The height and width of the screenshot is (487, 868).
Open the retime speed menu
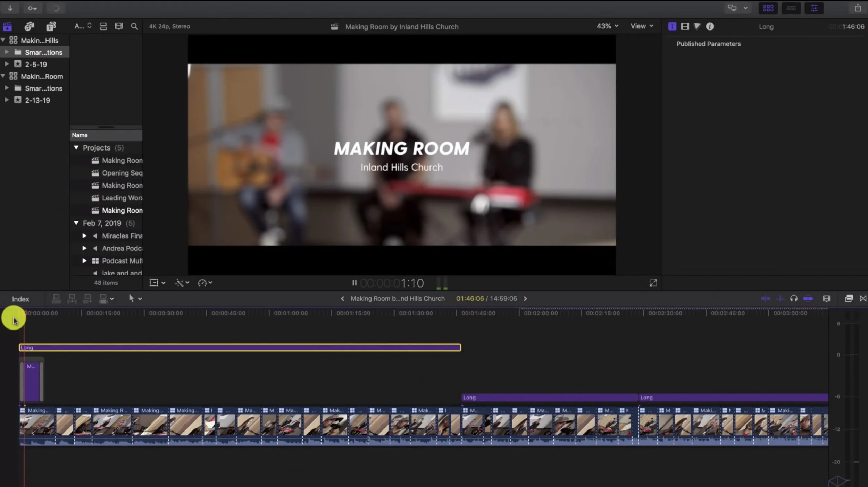click(205, 283)
